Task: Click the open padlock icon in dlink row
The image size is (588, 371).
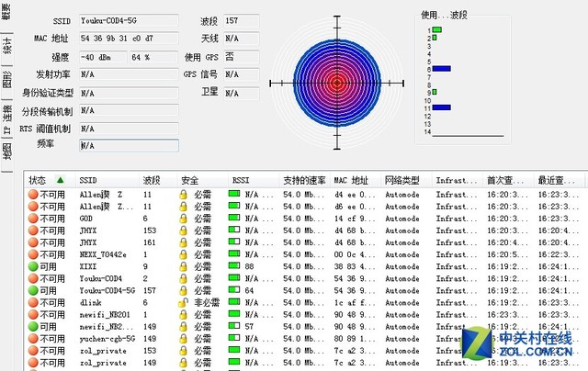Action: tap(183, 302)
